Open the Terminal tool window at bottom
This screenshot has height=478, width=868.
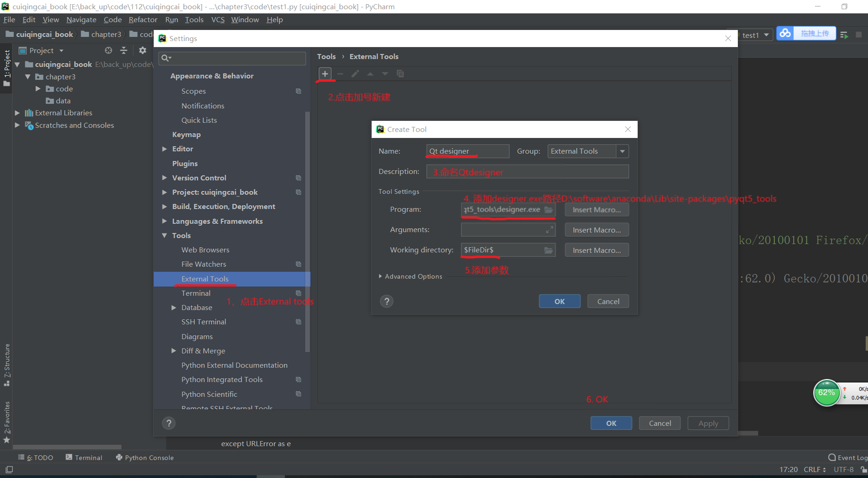pyautogui.click(x=84, y=458)
